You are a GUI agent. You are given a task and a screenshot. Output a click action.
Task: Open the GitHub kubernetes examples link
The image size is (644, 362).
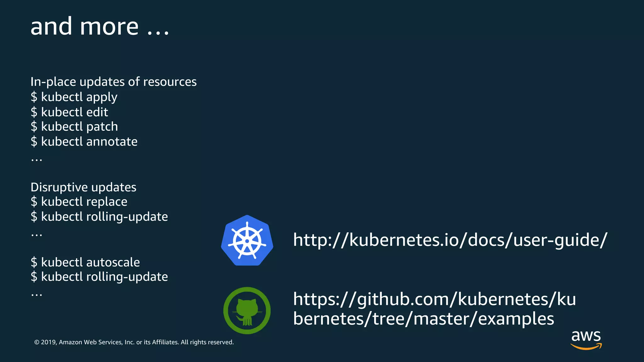(434, 299)
